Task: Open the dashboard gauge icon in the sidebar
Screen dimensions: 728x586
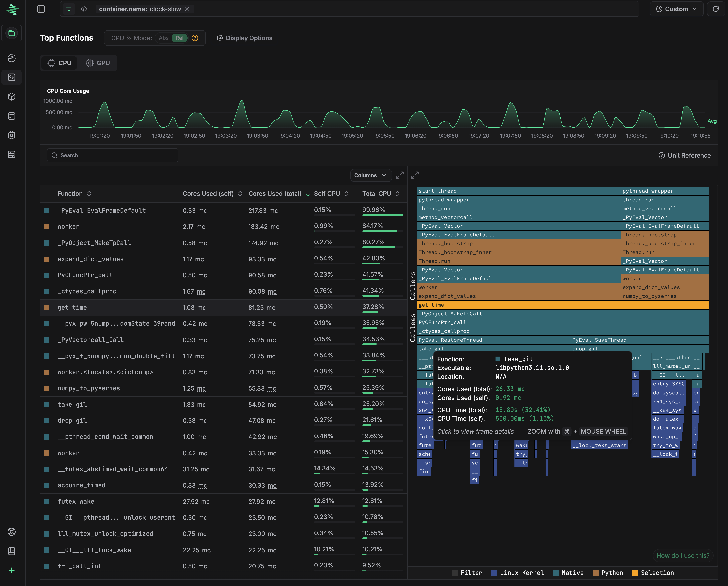Action: 12,58
